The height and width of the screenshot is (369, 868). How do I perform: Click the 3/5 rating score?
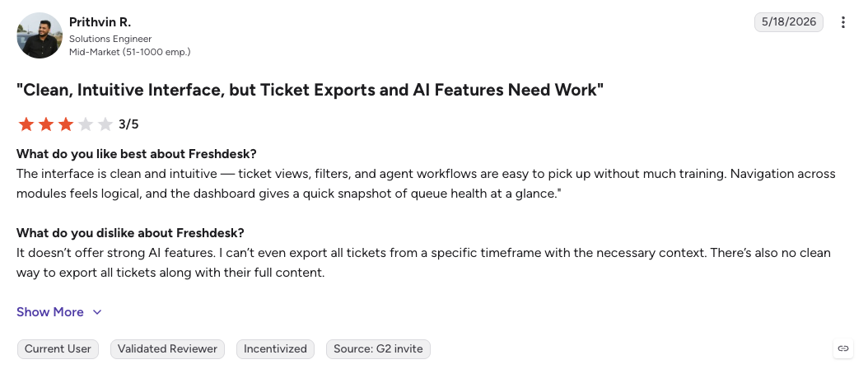(x=128, y=124)
